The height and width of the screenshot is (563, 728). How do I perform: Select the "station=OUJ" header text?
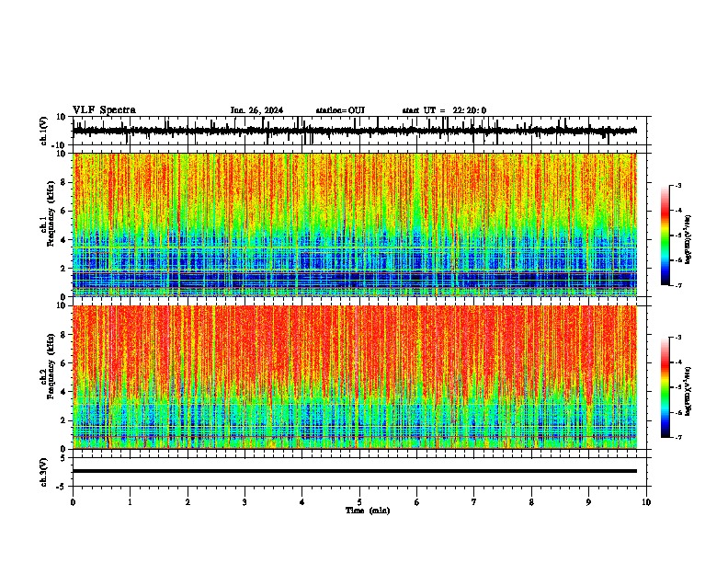click(340, 110)
